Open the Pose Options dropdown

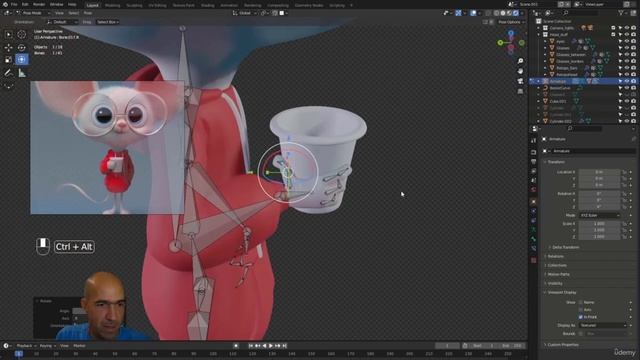[511, 22]
